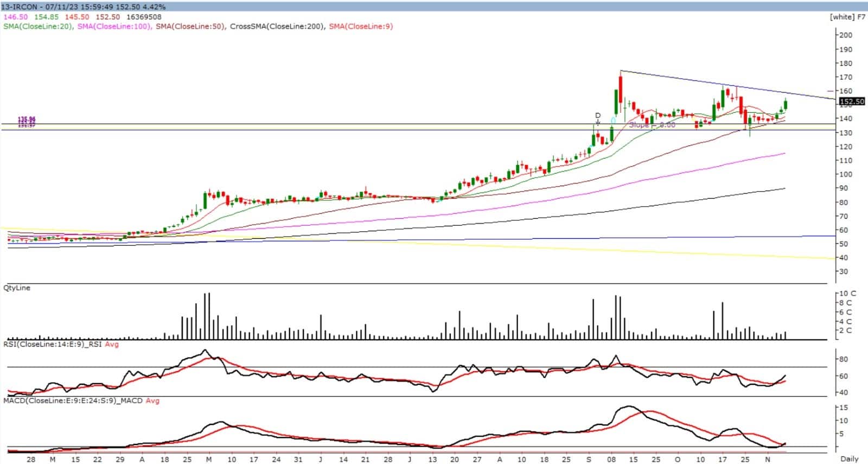Click the cyan marker near the D symbol
The width and height of the screenshot is (868, 464).
point(613,120)
